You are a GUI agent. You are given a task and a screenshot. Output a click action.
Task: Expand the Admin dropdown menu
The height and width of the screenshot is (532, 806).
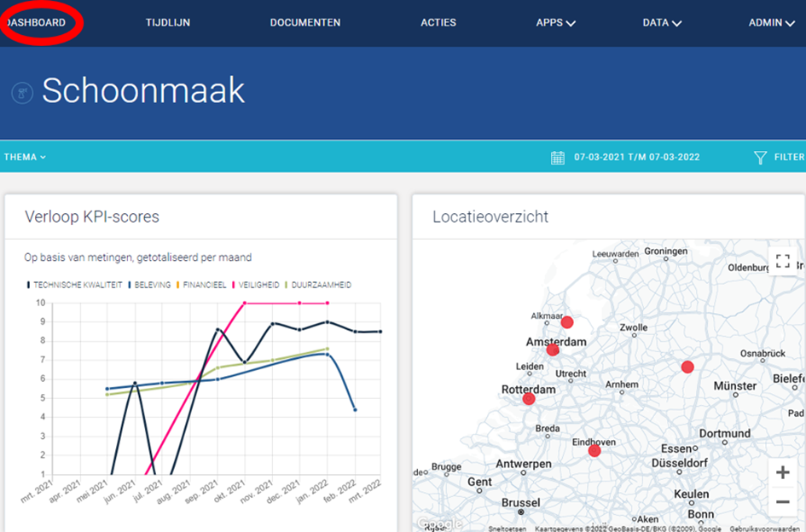click(772, 23)
